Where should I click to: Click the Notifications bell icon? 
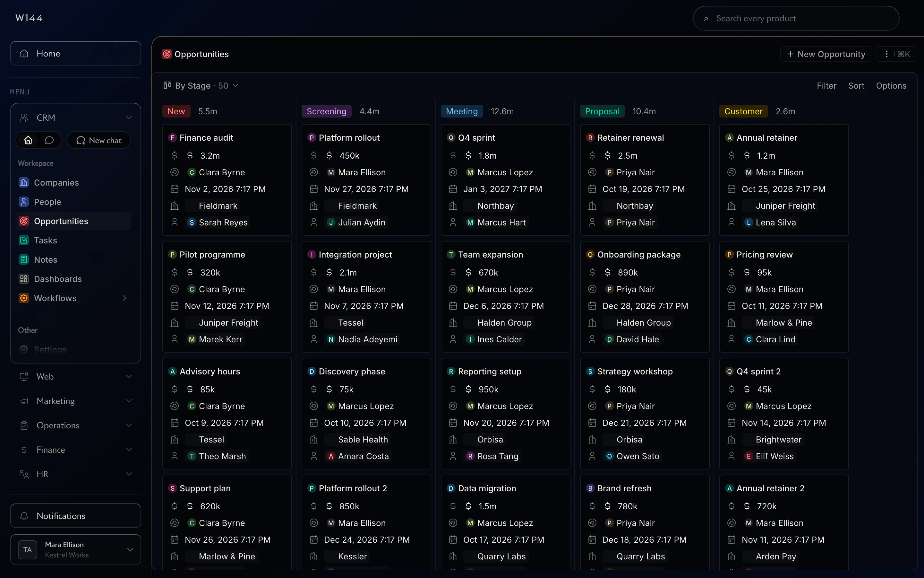pos(24,516)
